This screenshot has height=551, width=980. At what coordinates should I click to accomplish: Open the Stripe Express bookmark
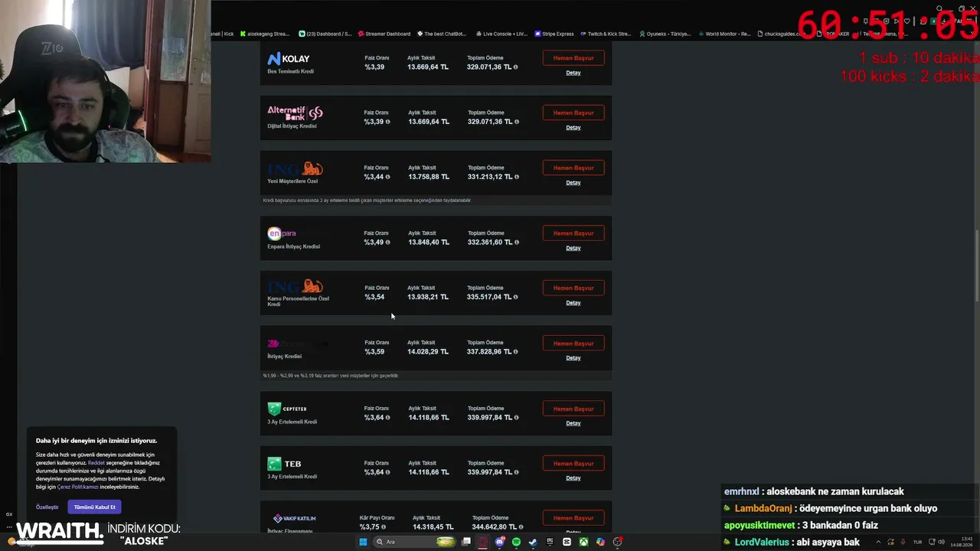pyautogui.click(x=554, y=34)
